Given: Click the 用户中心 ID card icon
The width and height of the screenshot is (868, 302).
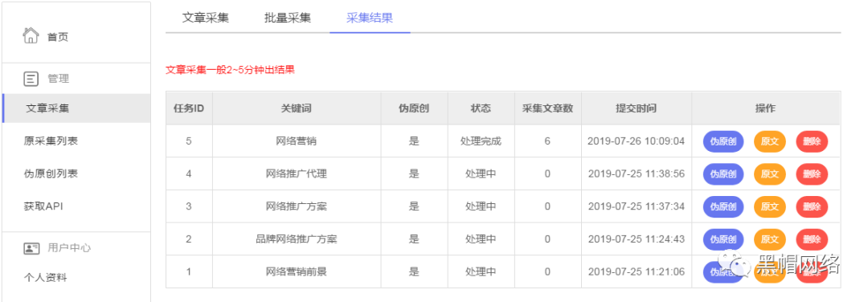Looking at the screenshot, I should point(31,248).
